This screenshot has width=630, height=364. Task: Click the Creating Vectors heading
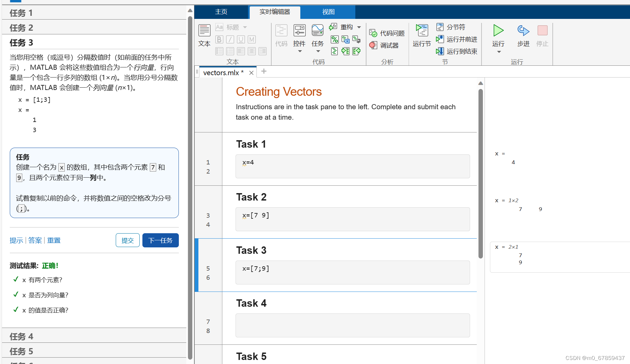click(279, 92)
